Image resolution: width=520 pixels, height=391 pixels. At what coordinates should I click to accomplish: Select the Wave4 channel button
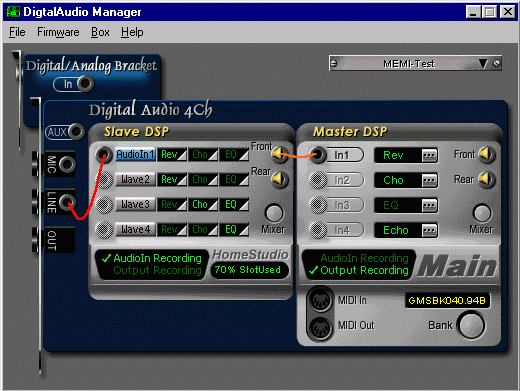[135, 229]
